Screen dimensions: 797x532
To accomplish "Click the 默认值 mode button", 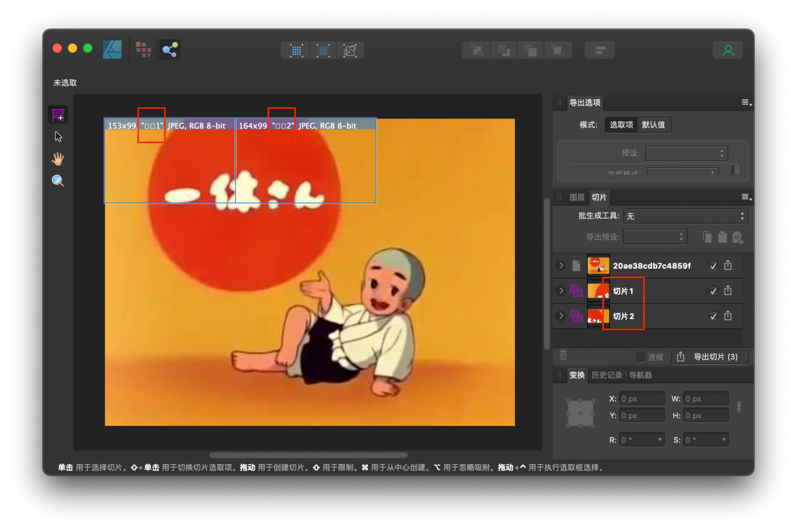I will point(654,125).
